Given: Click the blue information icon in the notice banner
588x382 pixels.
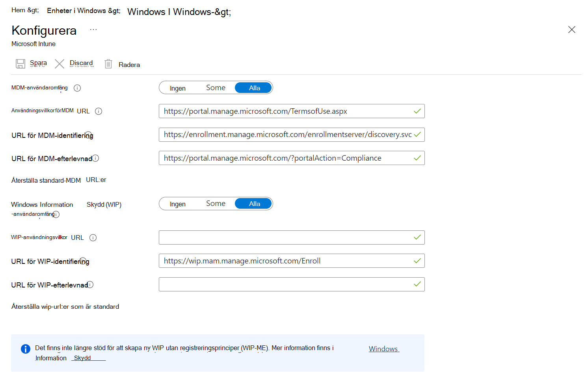Looking at the screenshot, I should tap(25, 349).
